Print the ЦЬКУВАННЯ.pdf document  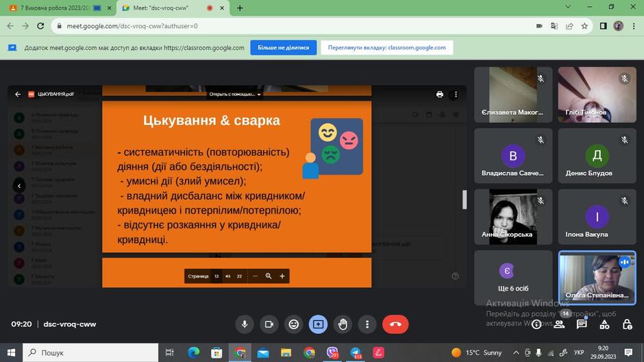click(x=439, y=94)
